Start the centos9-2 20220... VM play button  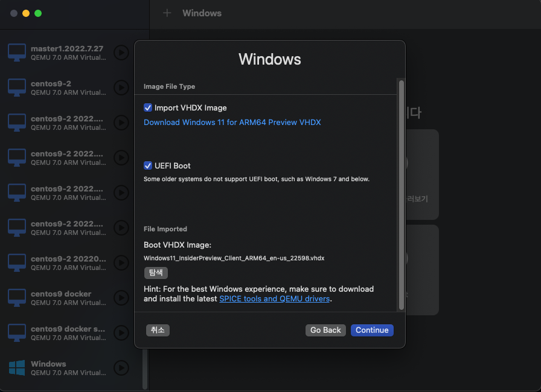point(121,263)
